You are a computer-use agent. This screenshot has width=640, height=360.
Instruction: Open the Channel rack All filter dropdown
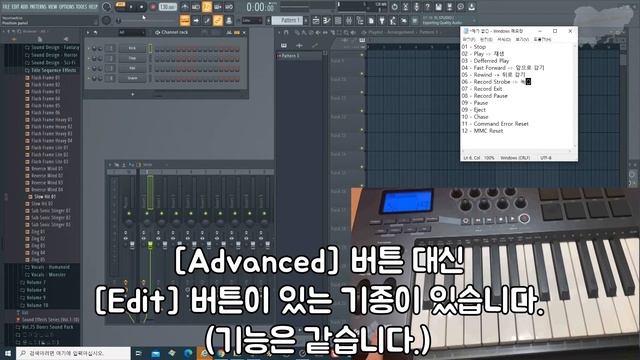click(x=131, y=32)
